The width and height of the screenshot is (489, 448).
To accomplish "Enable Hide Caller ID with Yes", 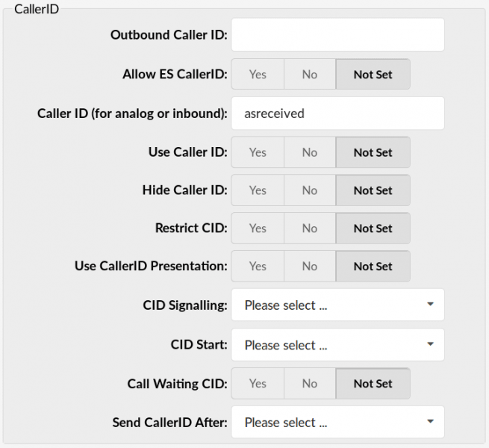I will (x=258, y=190).
